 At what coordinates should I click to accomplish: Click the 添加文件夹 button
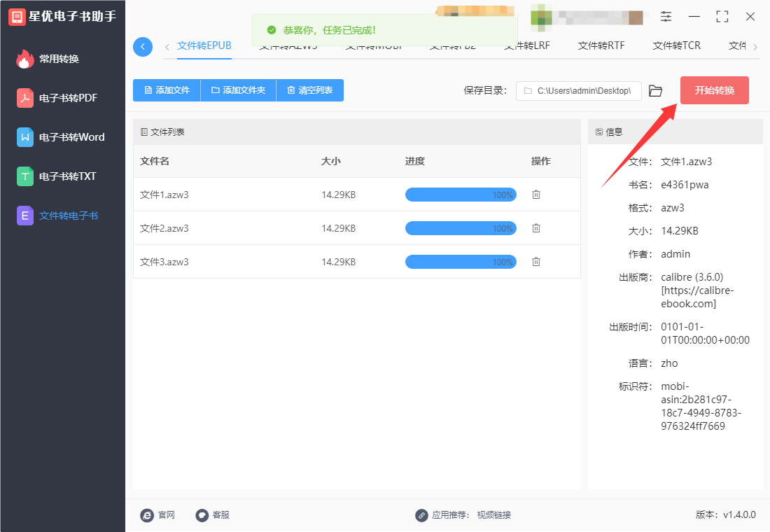click(239, 90)
